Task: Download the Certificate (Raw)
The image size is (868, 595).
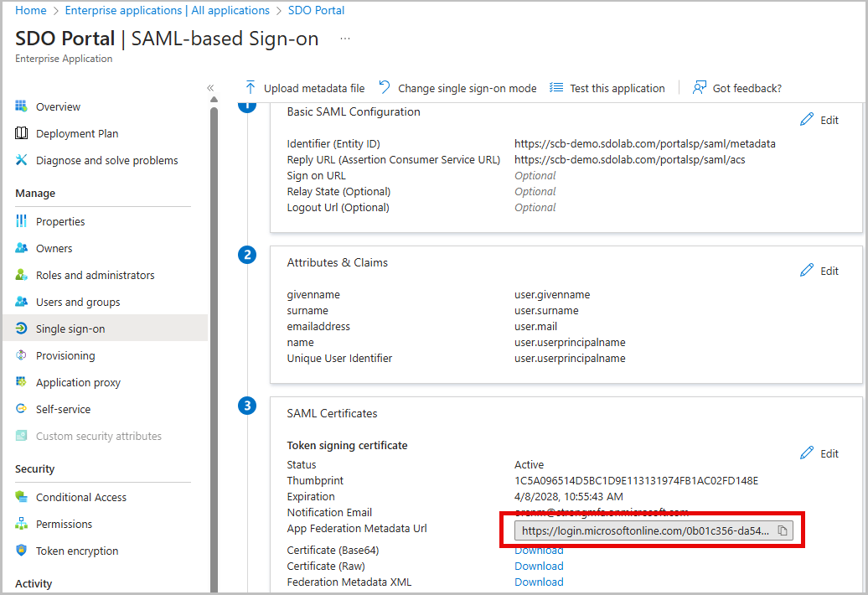Action: click(539, 566)
